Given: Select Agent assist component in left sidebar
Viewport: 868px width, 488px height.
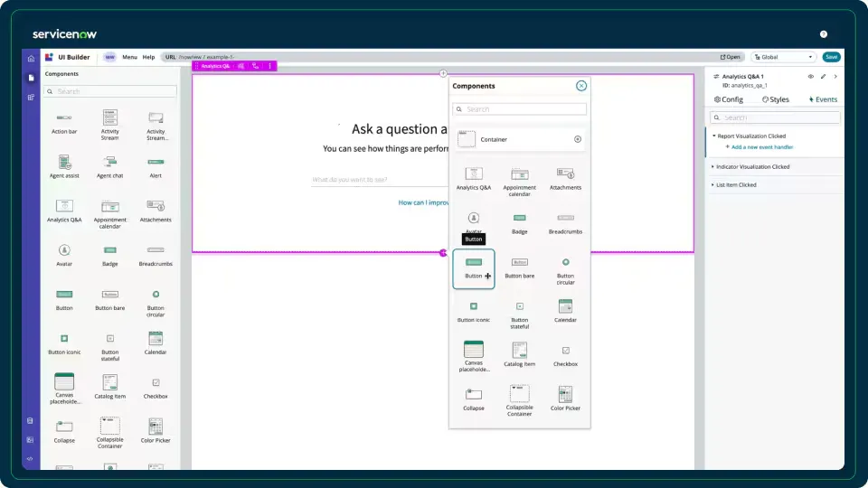Looking at the screenshot, I should 64,167.
